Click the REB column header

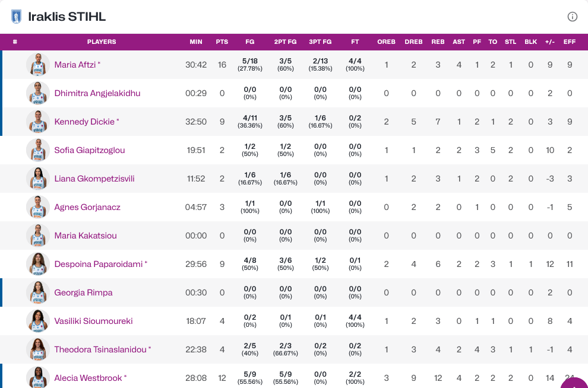pos(438,42)
